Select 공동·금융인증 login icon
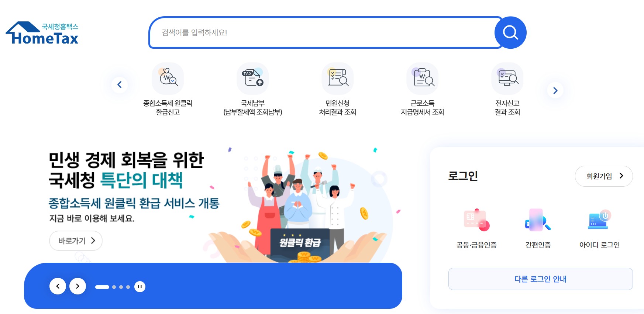The image size is (644, 314). [476, 220]
